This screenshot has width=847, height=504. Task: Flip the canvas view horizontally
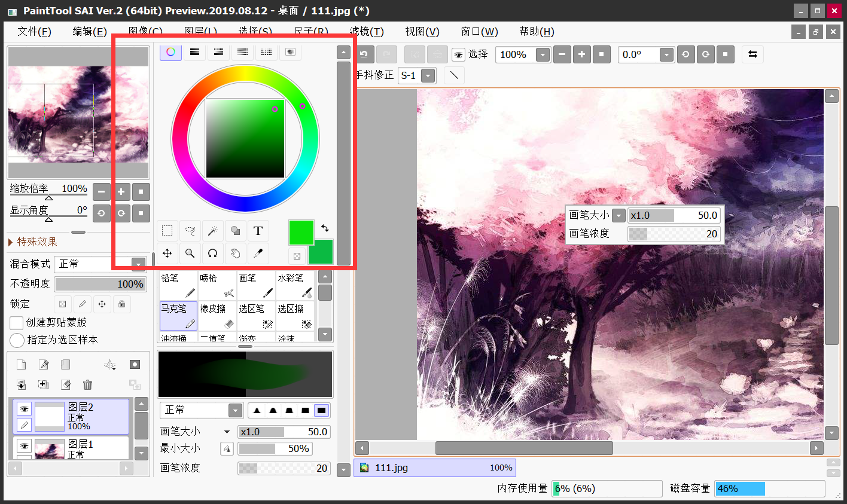point(752,54)
